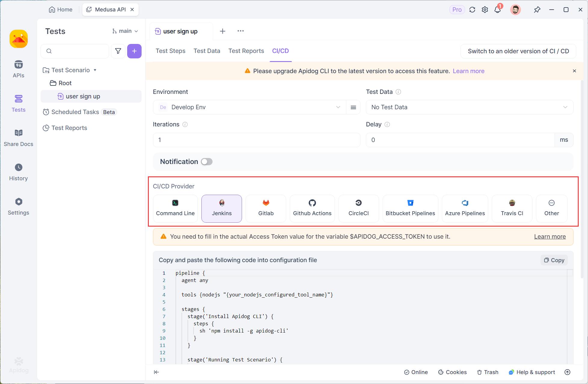The height and width of the screenshot is (384, 588).
Task: Go to the Home tab
Action: point(60,10)
